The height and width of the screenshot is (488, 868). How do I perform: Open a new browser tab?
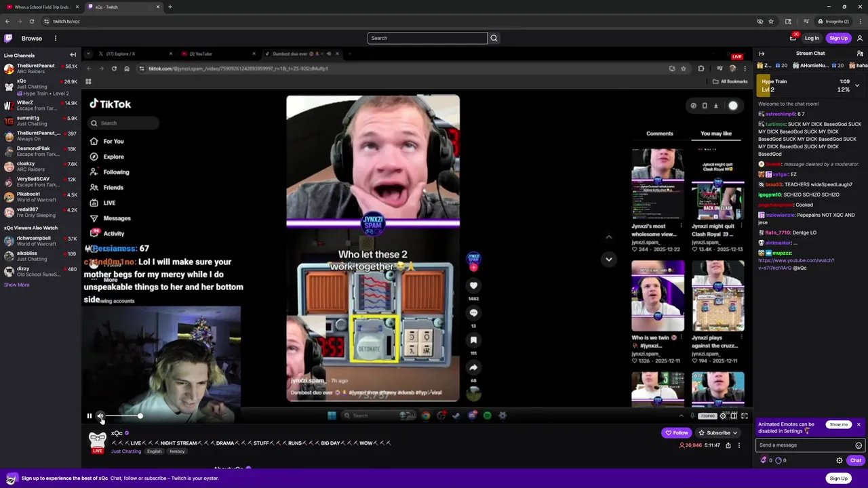[170, 7]
